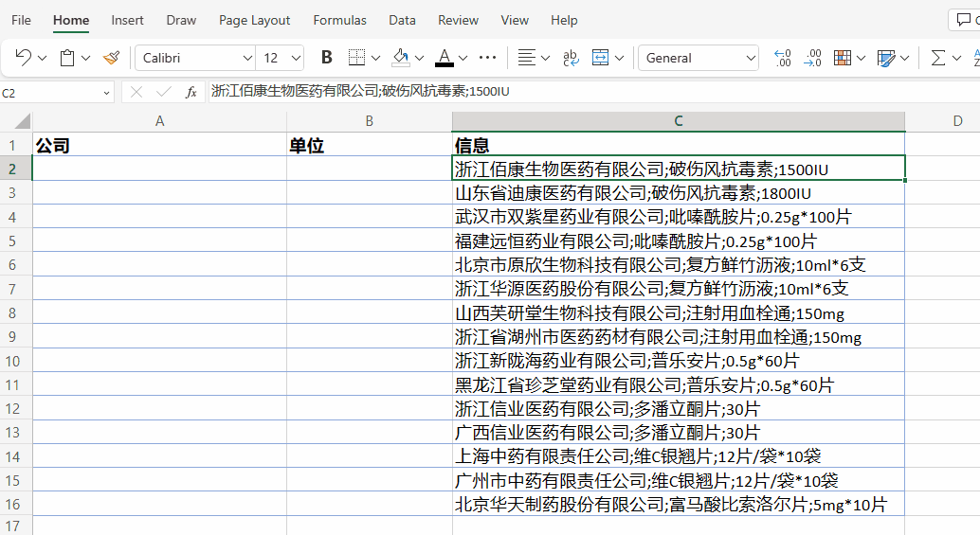The width and height of the screenshot is (980, 535).
Task: Toggle Wrap Text
Action: (571, 58)
